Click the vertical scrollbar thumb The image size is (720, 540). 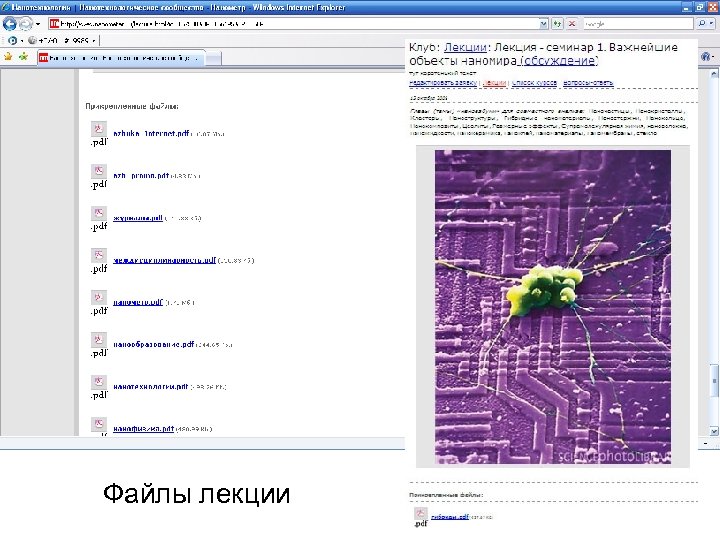714,380
